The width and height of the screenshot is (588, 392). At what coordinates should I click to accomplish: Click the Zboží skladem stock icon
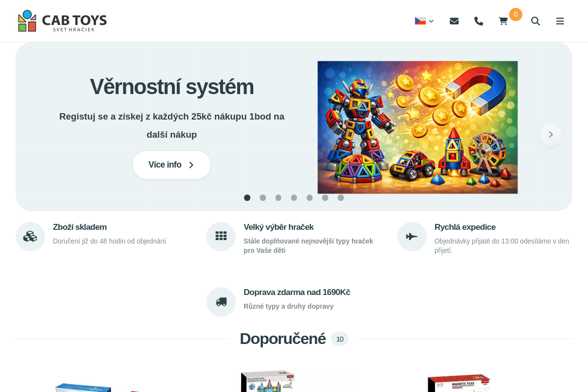[30, 236]
